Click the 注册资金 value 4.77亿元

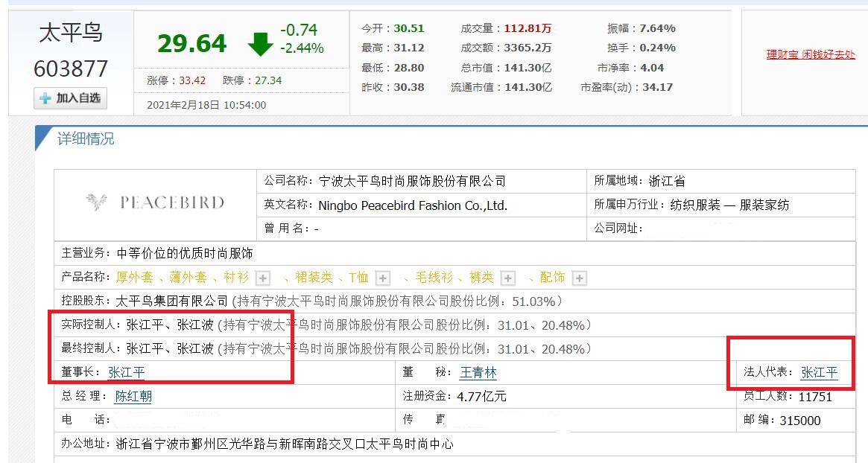click(x=481, y=396)
